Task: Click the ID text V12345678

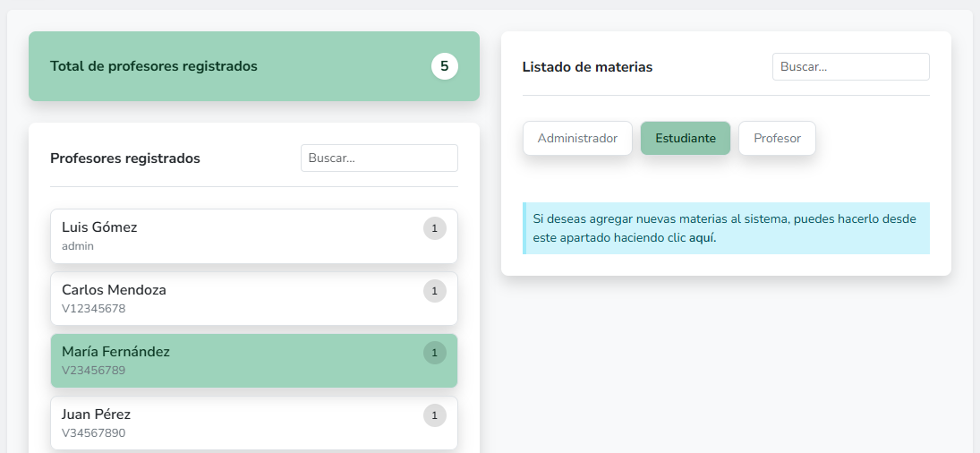Action: coord(94,309)
